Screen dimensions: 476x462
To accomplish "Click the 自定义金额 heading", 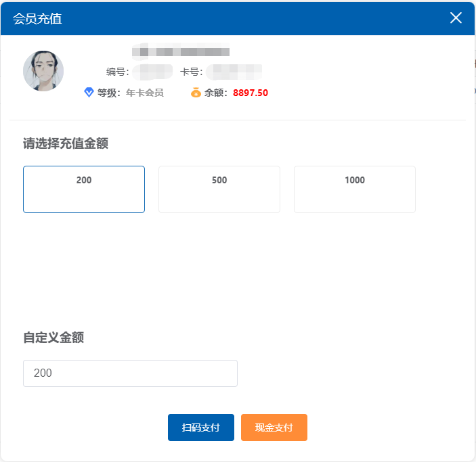I will 53,338.
